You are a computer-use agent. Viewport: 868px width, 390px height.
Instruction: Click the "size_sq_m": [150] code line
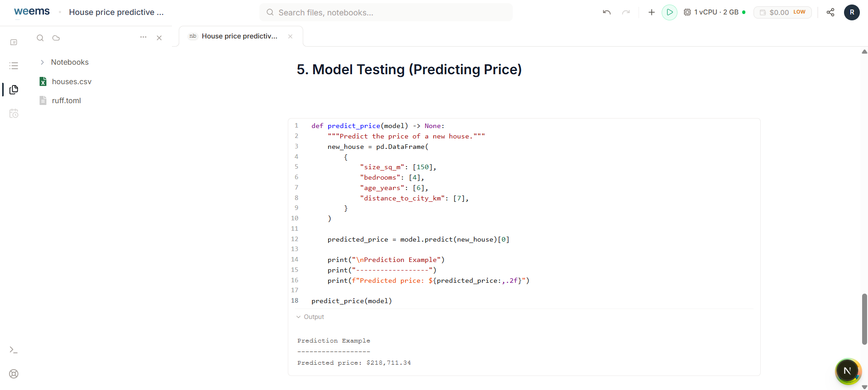pyautogui.click(x=398, y=167)
